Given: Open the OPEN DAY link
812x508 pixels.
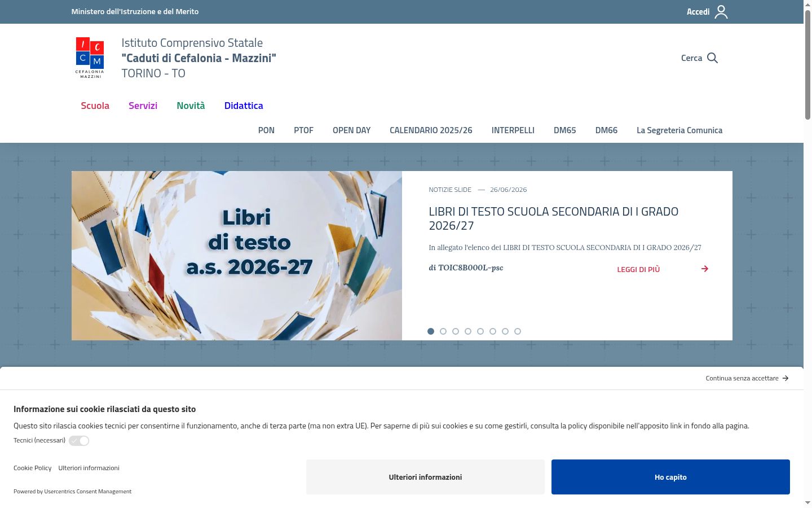Looking at the screenshot, I should coord(351,130).
